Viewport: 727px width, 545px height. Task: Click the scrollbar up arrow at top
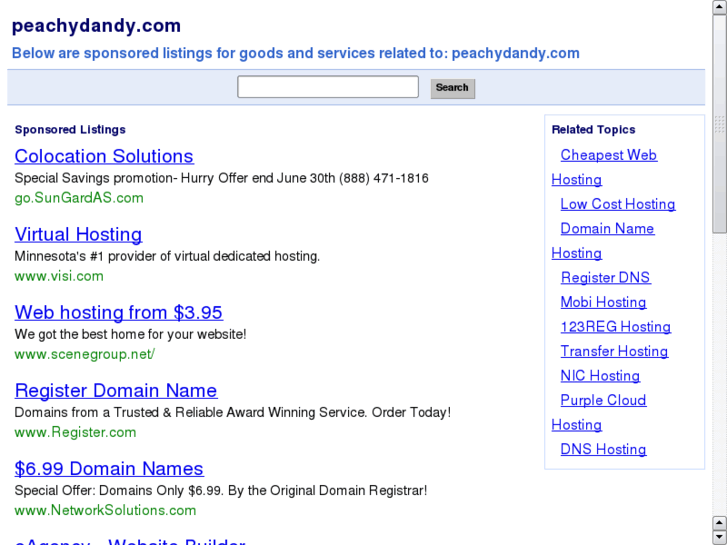720,7
